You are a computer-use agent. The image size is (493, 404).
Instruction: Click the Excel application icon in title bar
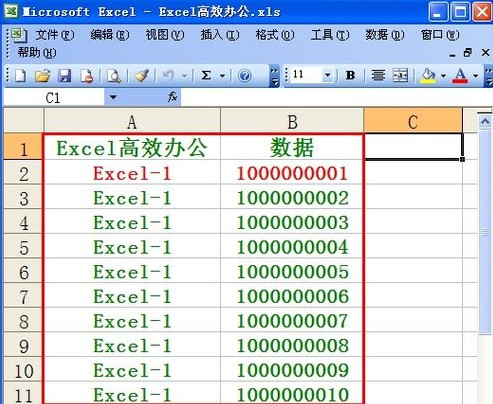11,12
